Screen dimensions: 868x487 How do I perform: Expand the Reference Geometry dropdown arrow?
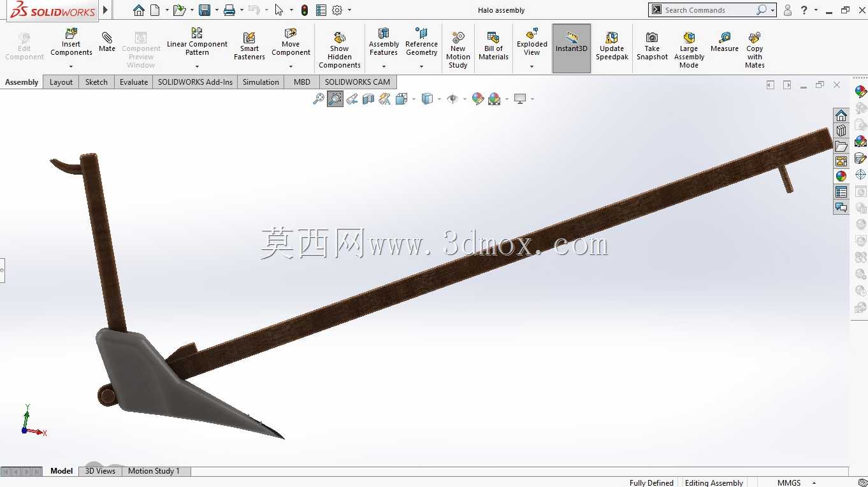pyautogui.click(x=421, y=66)
